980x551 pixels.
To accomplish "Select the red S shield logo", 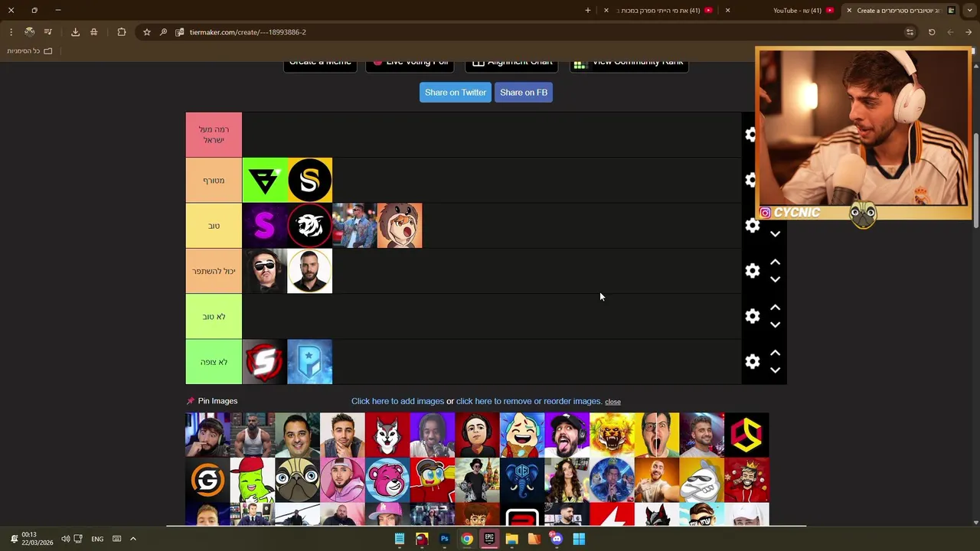I will (x=265, y=362).
